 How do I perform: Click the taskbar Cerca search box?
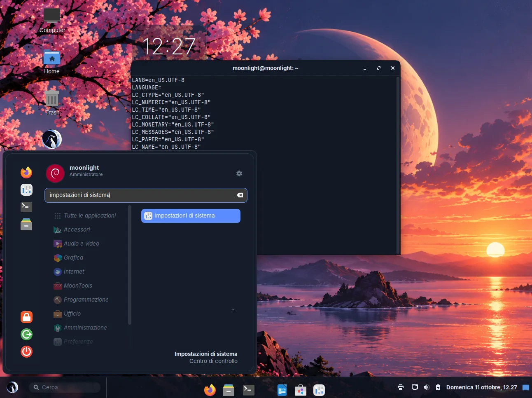(65, 387)
